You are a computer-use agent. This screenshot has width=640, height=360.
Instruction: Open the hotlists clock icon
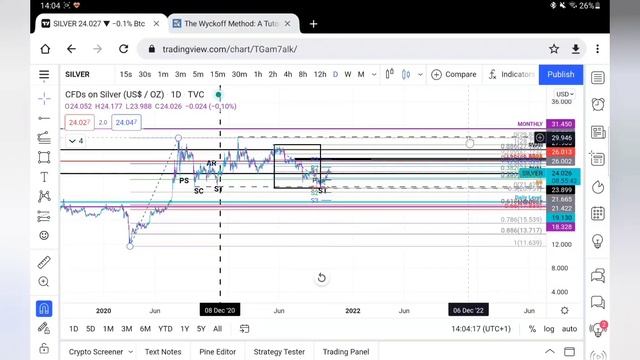click(x=598, y=187)
